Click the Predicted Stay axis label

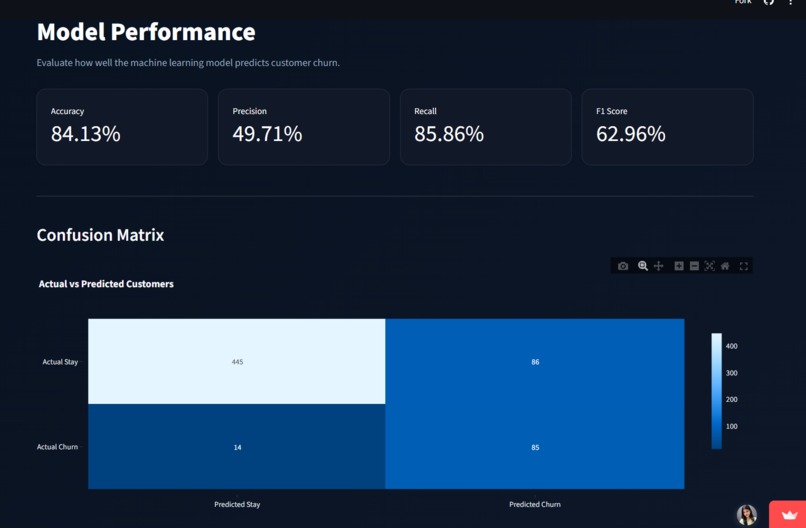click(x=237, y=504)
